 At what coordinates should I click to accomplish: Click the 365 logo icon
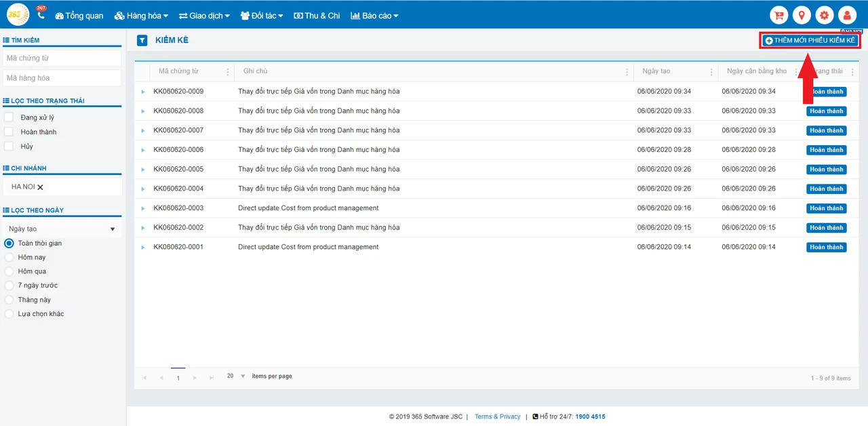pos(18,14)
